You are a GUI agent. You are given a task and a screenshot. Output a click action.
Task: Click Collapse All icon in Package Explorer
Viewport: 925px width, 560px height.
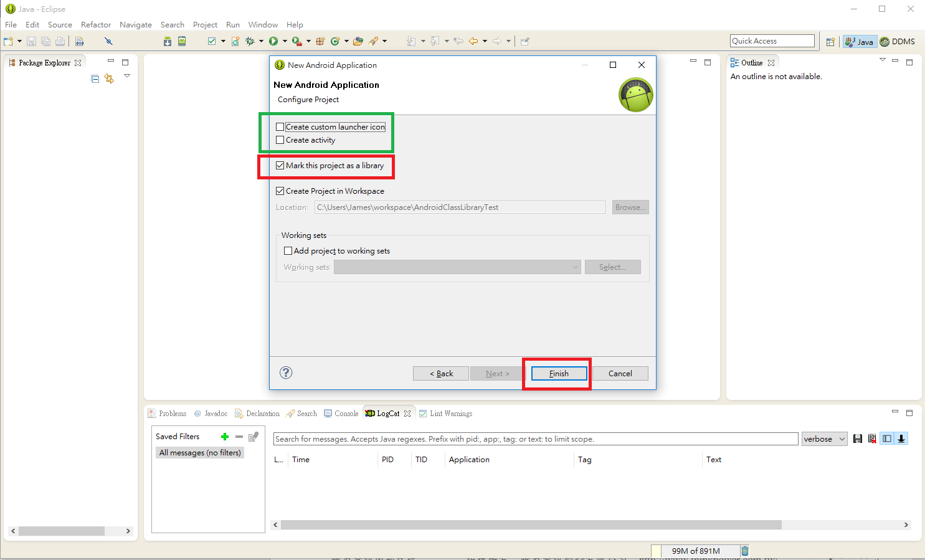[x=95, y=79]
